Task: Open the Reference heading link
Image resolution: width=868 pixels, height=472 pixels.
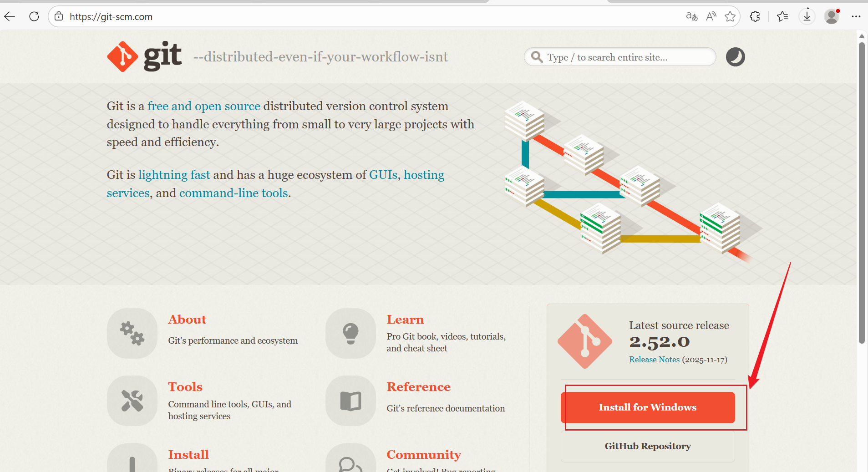Action: [x=419, y=387]
